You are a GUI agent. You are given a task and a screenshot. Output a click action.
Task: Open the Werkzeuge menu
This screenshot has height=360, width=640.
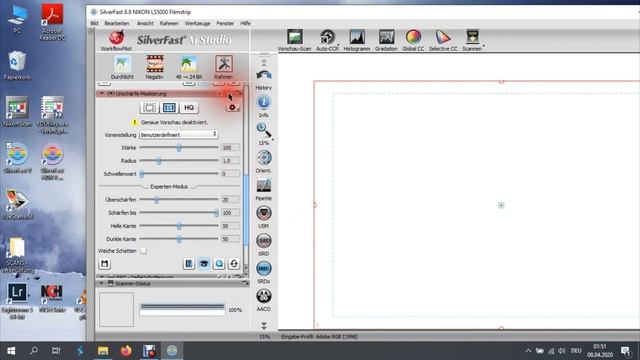pyautogui.click(x=198, y=23)
